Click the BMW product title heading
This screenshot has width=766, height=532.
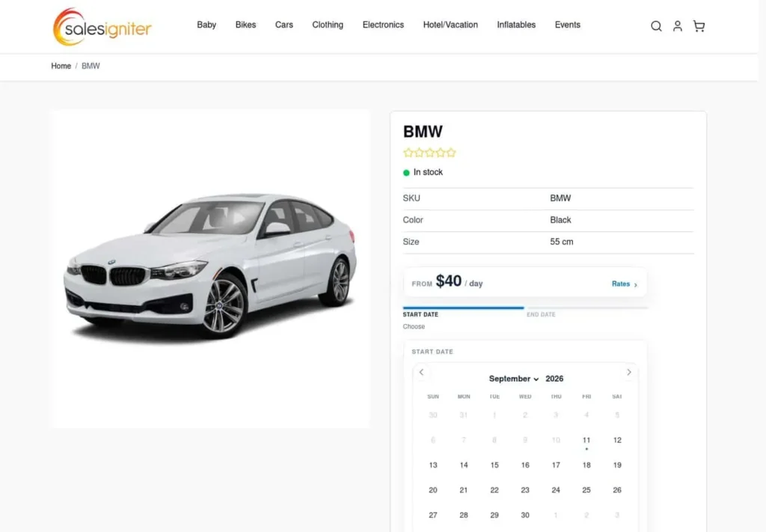click(x=423, y=132)
